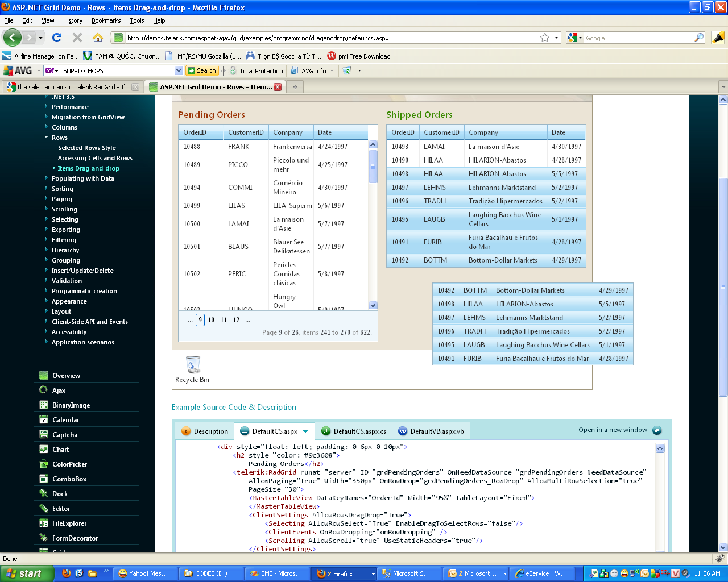Open the ColorPicker control demo
This screenshot has height=582, width=728.
[69, 464]
